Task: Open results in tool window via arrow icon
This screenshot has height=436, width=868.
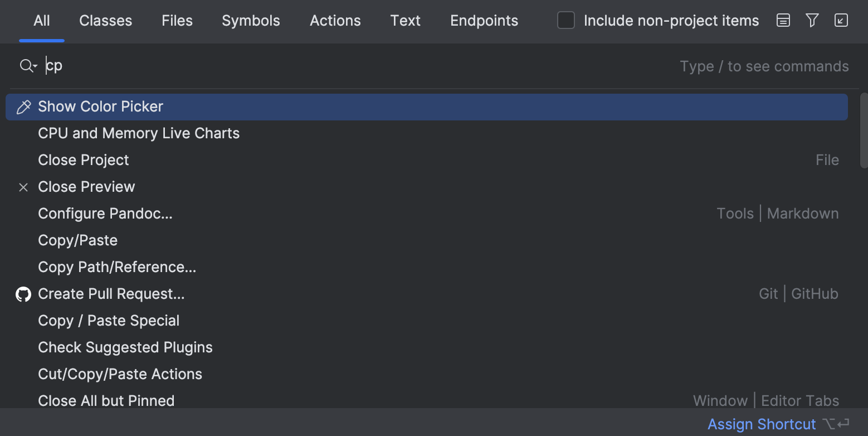Action: point(841,20)
